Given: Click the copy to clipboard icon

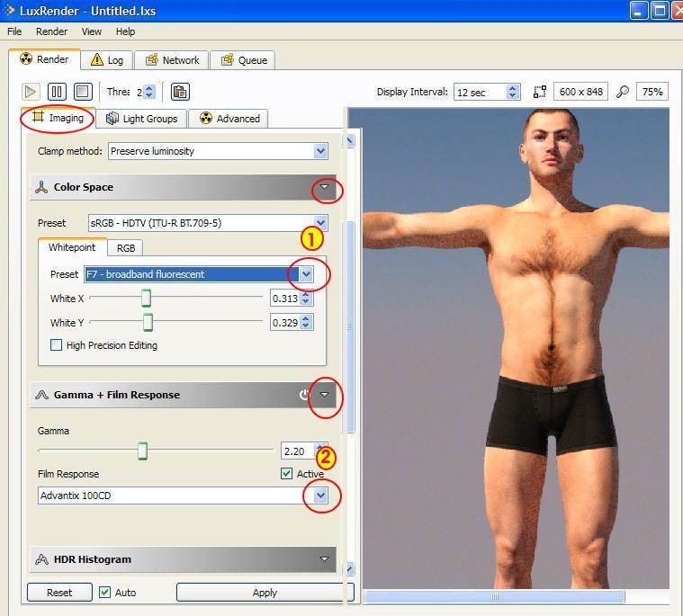Looking at the screenshot, I should coord(179,92).
